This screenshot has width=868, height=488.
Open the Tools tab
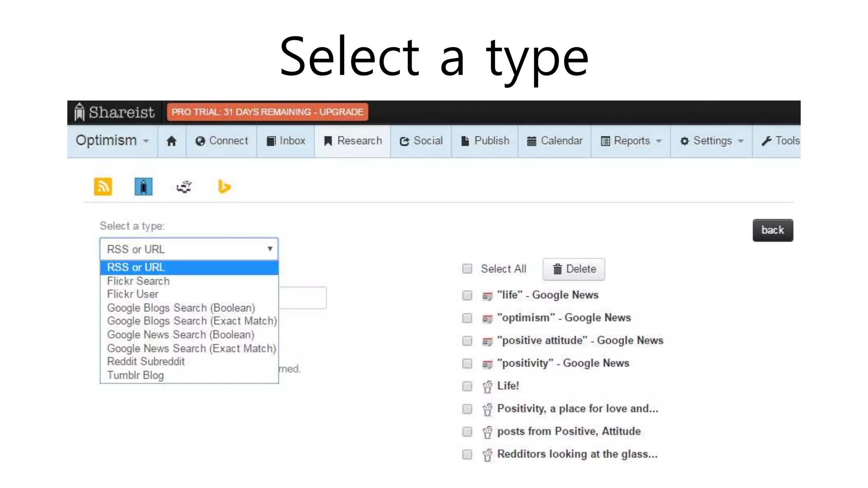[777, 141]
